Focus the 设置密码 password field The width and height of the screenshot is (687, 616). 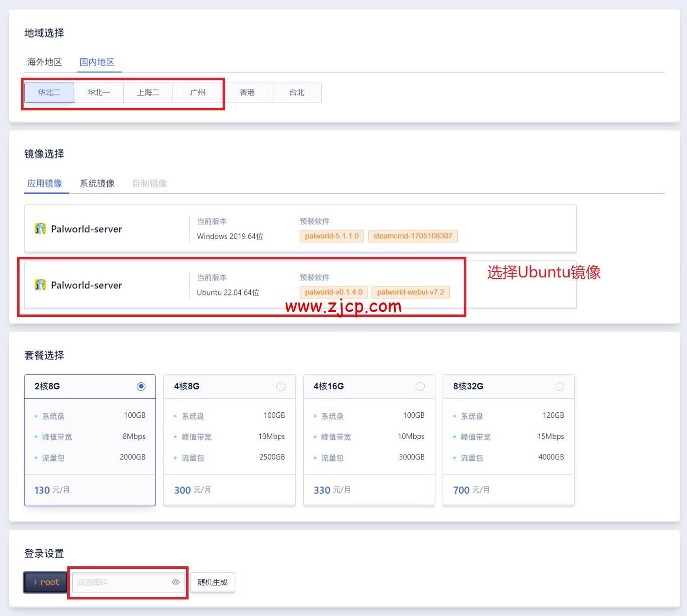pyautogui.click(x=128, y=582)
